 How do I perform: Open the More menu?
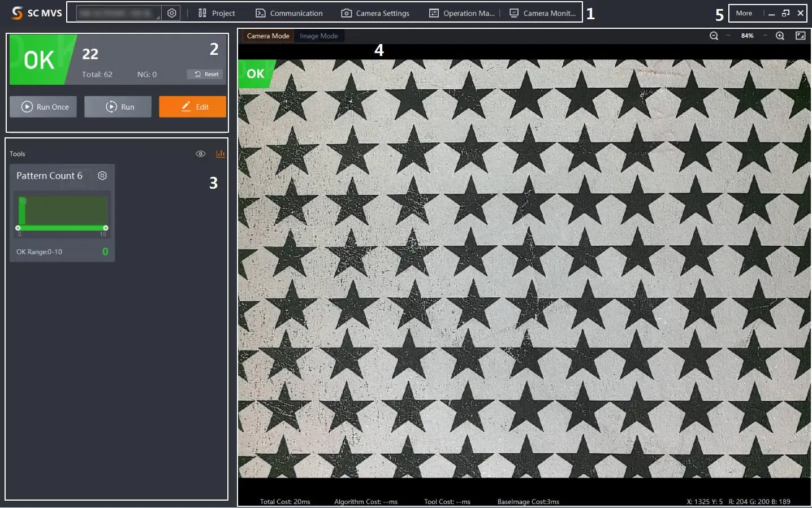744,13
